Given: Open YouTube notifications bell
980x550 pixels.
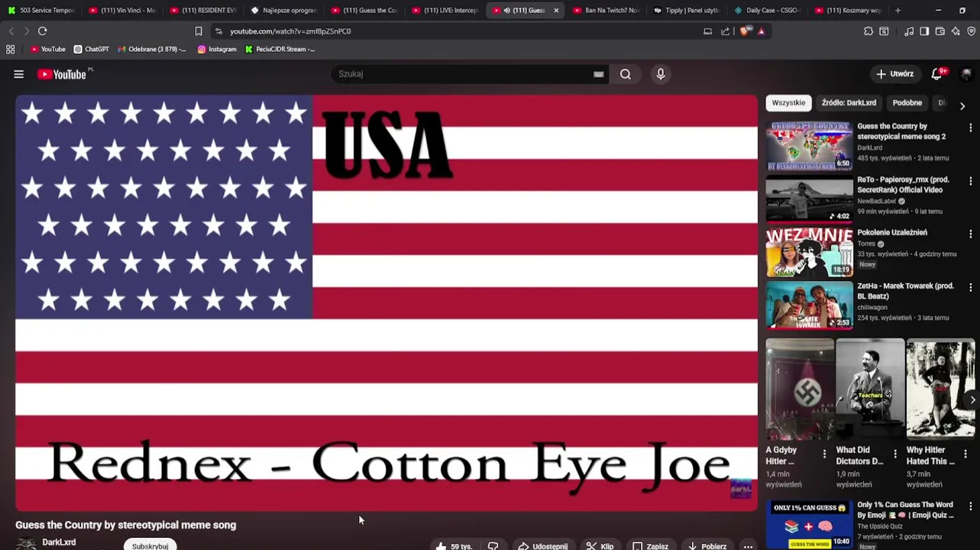Looking at the screenshot, I should 937,74.
